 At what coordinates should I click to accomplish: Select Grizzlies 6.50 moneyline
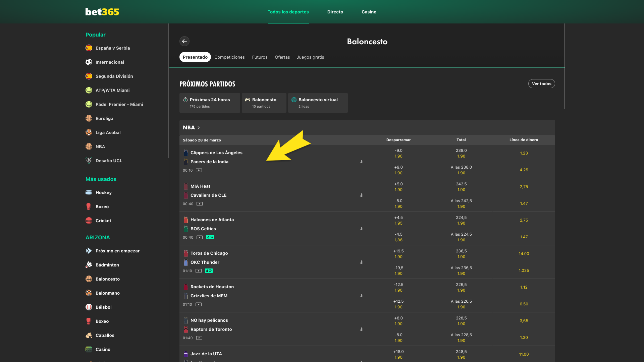click(524, 304)
